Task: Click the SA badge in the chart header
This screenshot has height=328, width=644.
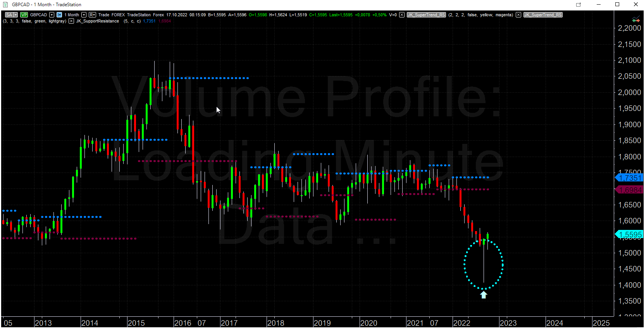Action: pos(9,15)
